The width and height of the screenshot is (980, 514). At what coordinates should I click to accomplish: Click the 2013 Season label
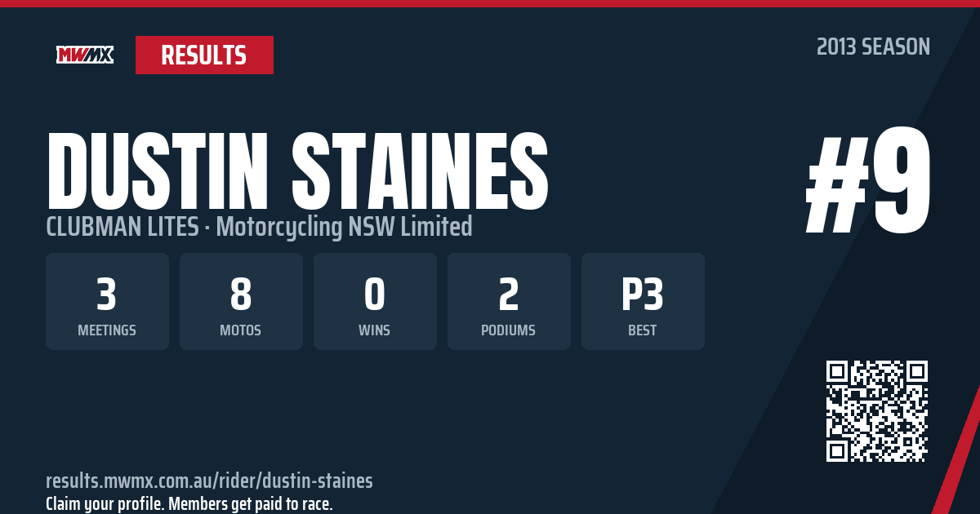[873, 47]
